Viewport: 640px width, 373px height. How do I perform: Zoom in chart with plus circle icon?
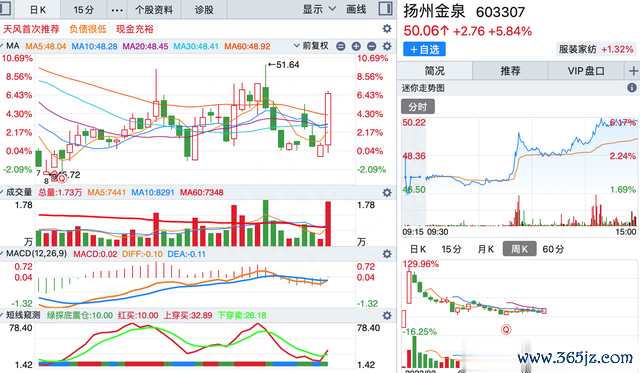[x=356, y=46]
